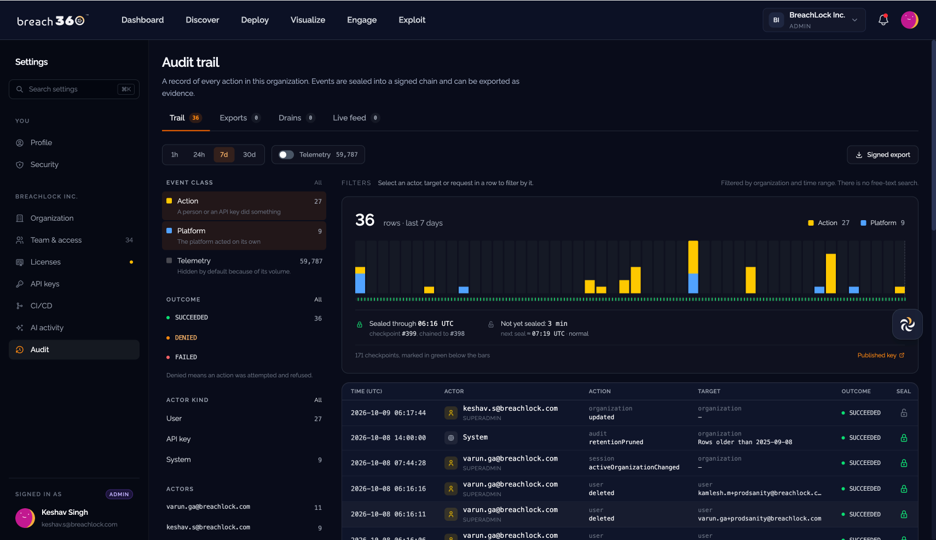Toggle the Telemetry event class filter

pos(244,266)
